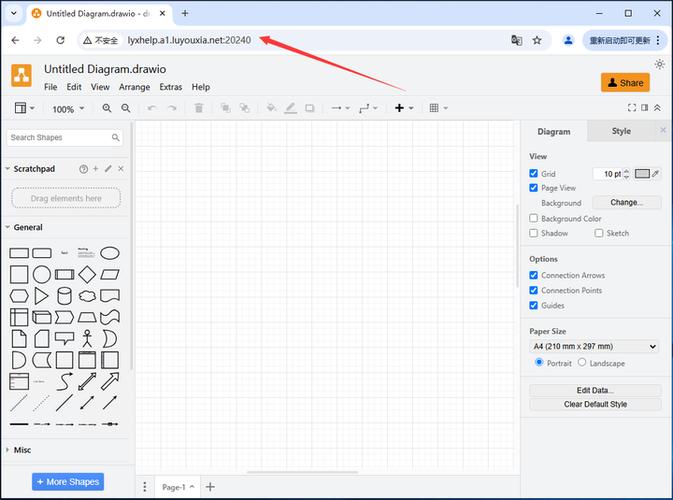The width and height of the screenshot is (673, 500).
Task: Choose the cylinder shape
Action: pos(64,296)
